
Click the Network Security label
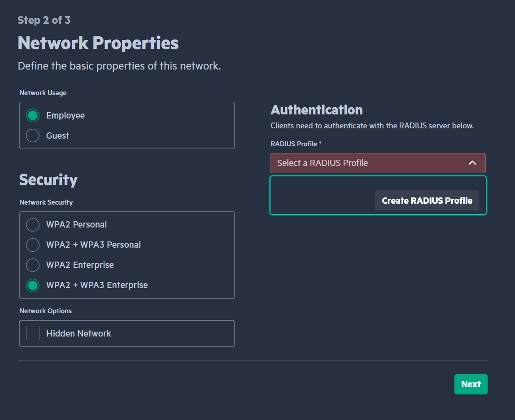[46, 202]
